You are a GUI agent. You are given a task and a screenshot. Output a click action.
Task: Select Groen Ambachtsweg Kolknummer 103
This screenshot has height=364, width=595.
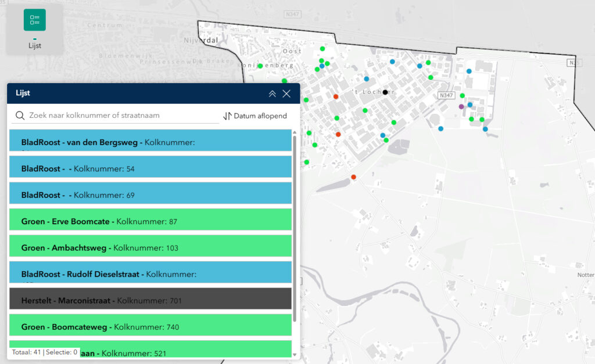(x=150, y=248)
